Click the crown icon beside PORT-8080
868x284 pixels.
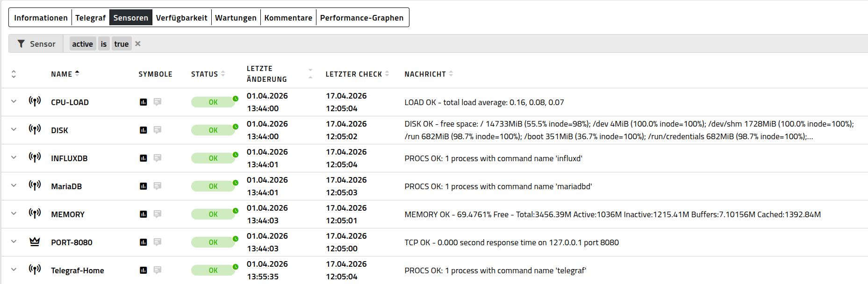(x=35, y=241)
